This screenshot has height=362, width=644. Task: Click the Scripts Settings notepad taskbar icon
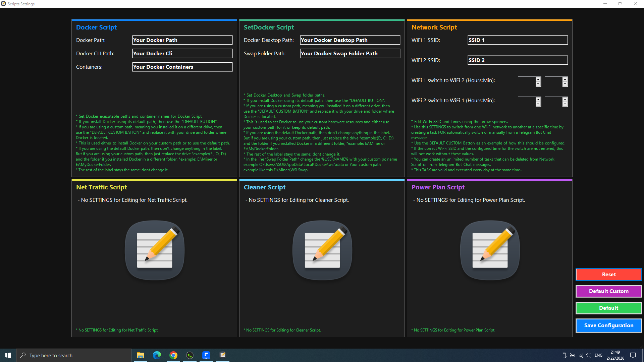click(223, 355)
